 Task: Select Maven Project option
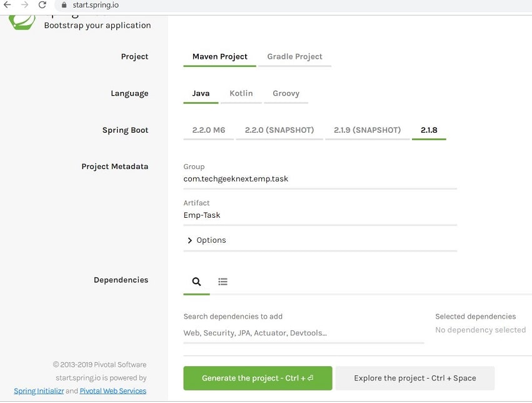(x=220, y=57)
